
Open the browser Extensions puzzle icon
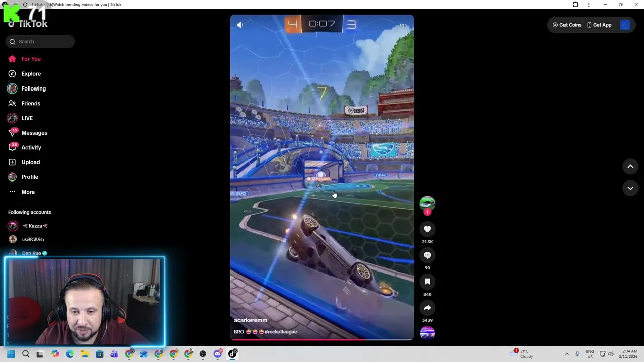pyautogui.click(x=576, y=5)
